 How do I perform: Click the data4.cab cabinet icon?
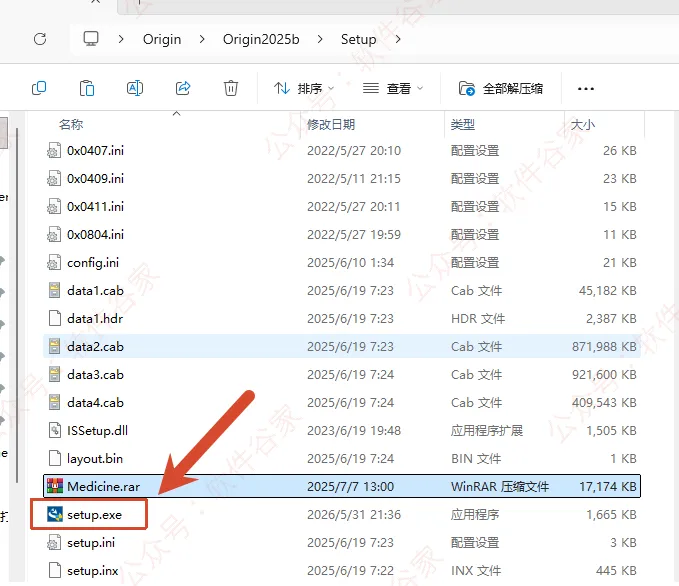coord(55,403)
